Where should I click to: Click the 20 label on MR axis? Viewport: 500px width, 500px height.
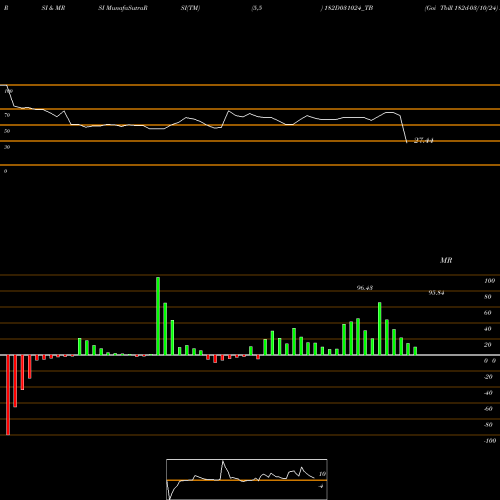(x=488, y=345)
